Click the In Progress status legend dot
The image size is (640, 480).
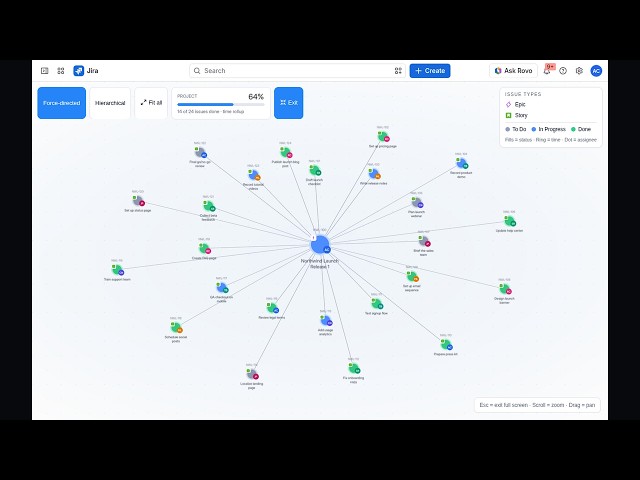pyautogui.click(x=533, y=129)
